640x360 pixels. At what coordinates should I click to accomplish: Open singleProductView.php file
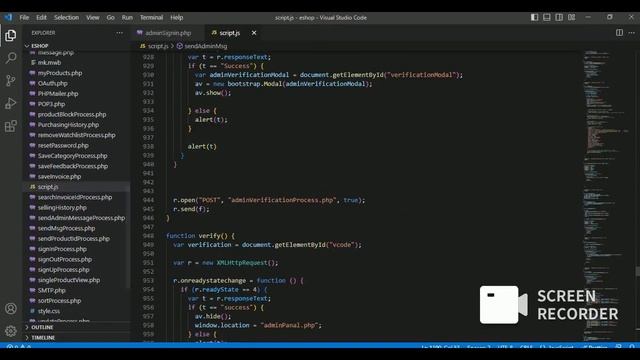coord(69,280)
